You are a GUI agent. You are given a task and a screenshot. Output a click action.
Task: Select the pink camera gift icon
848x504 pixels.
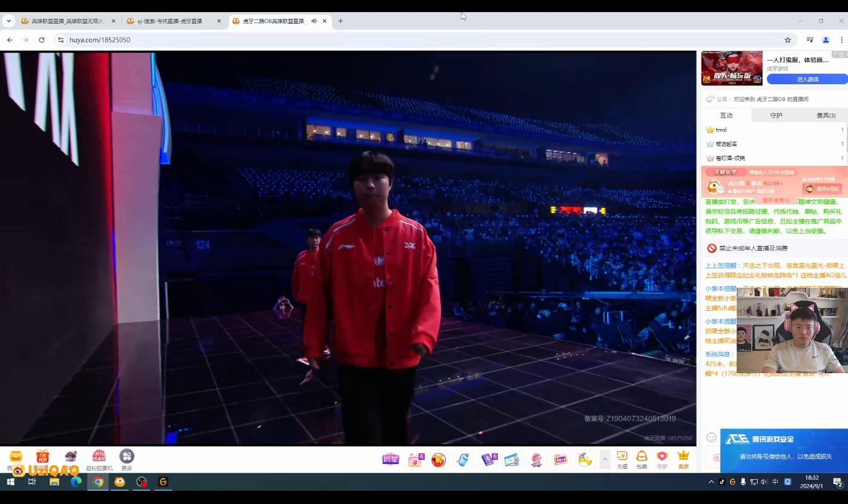pos(416,460)
